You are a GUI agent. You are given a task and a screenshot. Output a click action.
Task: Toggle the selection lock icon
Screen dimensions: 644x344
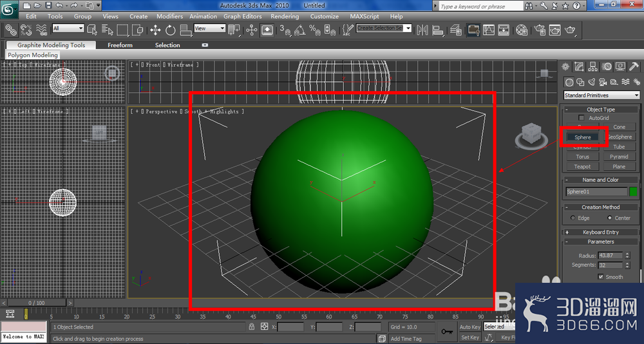[251, 327]
